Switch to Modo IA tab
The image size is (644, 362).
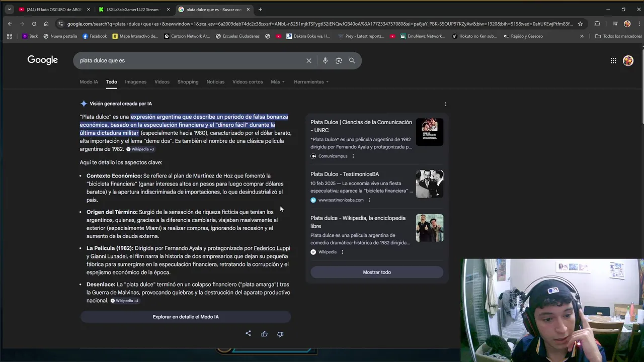89,82
